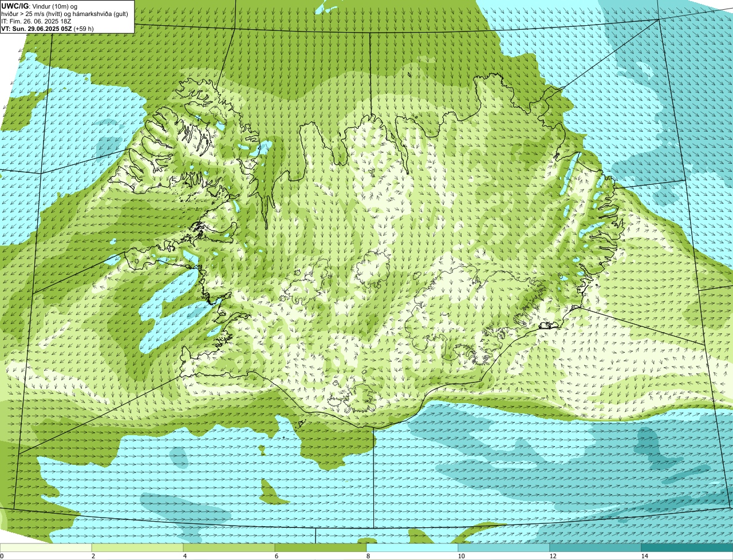Select the medium green 4–6 legend swatch
This screenshot has width=733, height=560.
229,548
